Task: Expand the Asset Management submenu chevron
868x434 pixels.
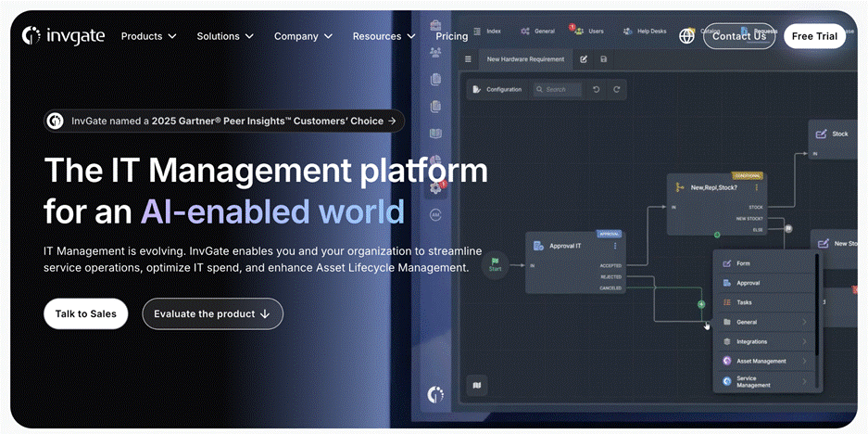Action: pyautogui.click(x=804, y=361)
